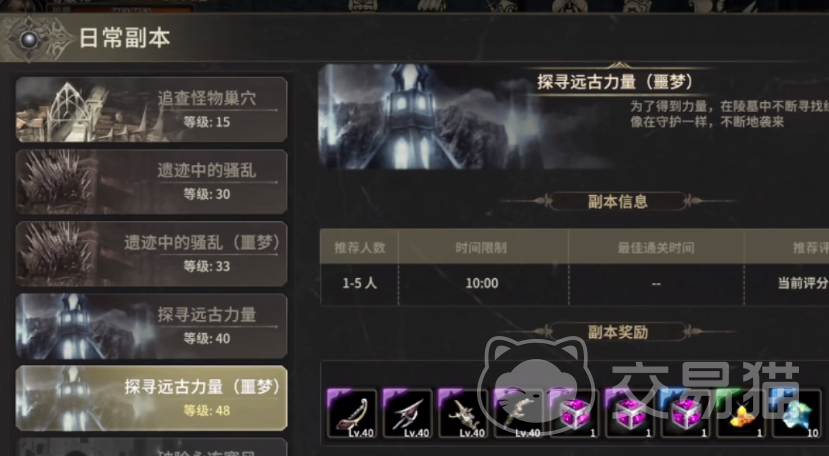Click the partially visible dungeon entry at list bottom
Screen dimensions: 829x456
pyautogui.click(x=151, y=447)
